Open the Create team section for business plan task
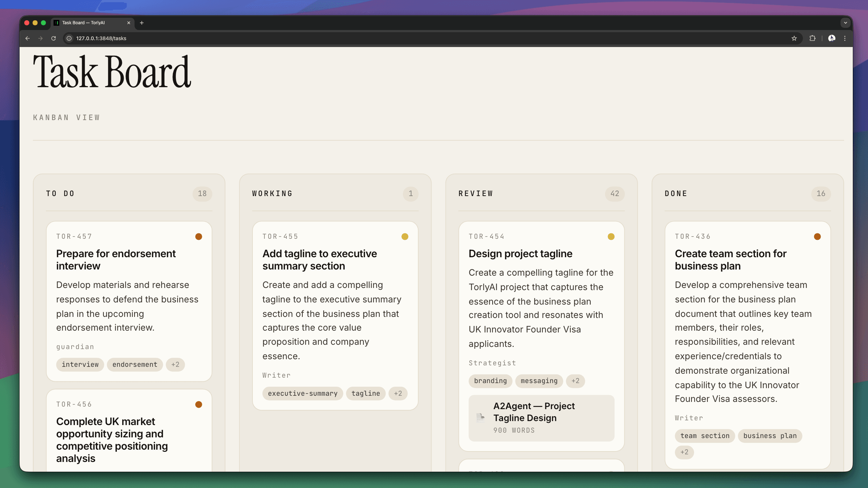Screen dimensions: 868x488 pos(730,260)
